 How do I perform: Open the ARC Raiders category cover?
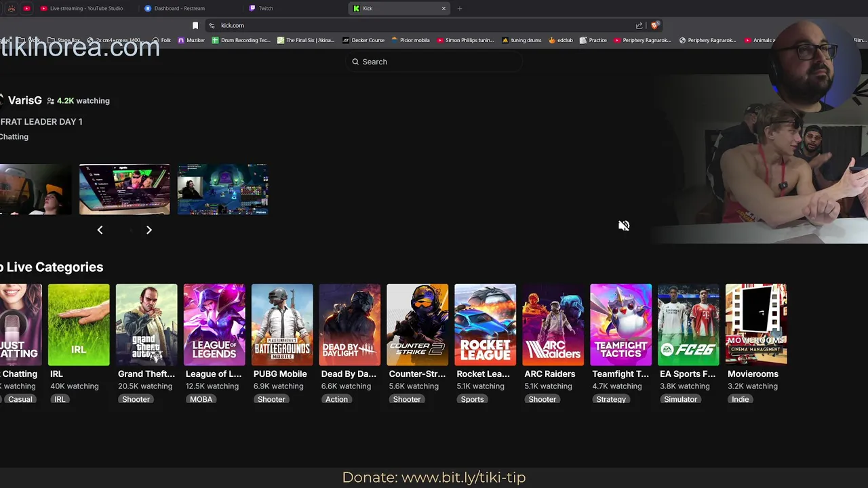tap(553, 325)
